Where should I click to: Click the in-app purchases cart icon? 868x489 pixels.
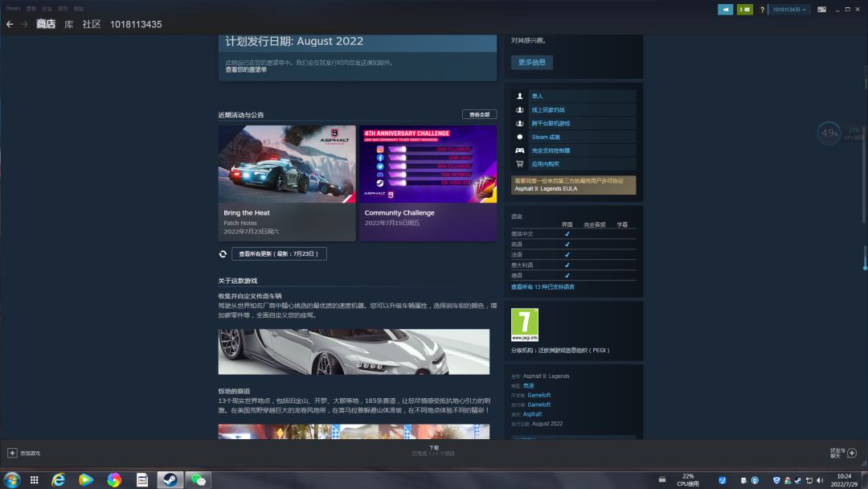(519, 164)
